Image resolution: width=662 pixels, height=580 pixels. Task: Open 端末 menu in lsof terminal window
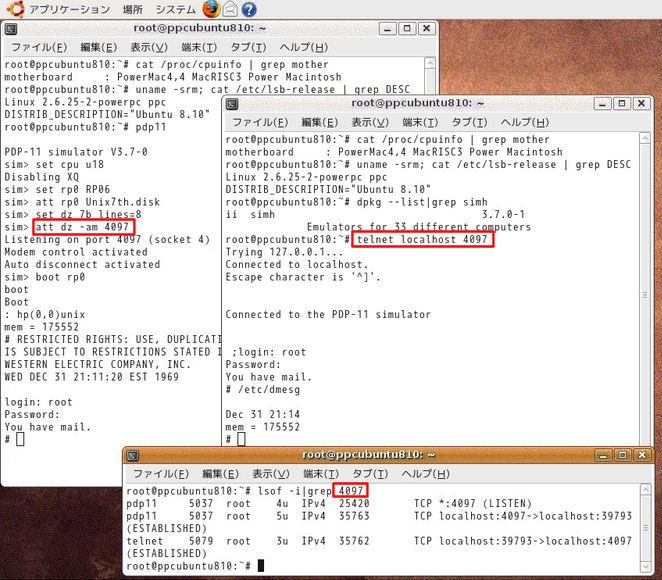pyautogui.click(x=321, y=474)
